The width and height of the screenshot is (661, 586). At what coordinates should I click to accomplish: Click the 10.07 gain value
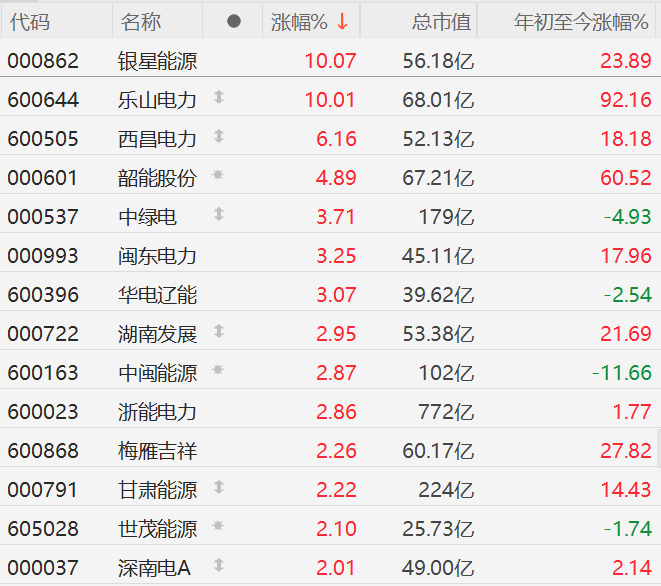330,61
